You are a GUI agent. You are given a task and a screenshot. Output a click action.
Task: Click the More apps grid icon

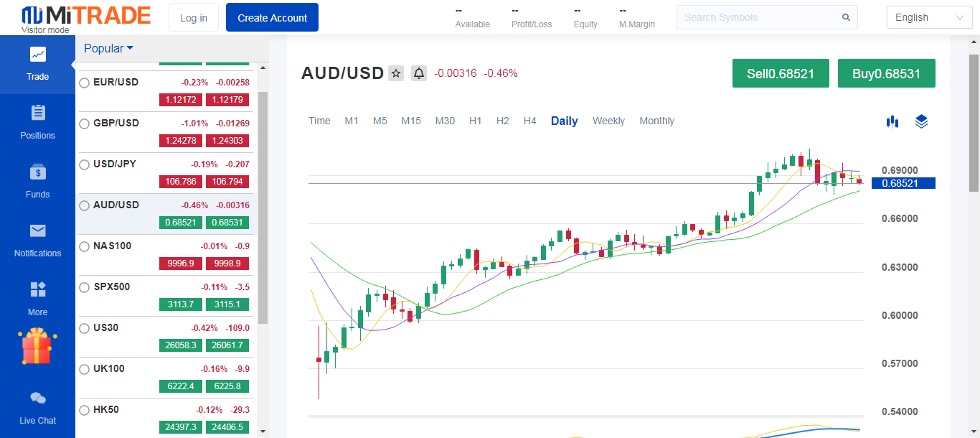tap(38, 289)
